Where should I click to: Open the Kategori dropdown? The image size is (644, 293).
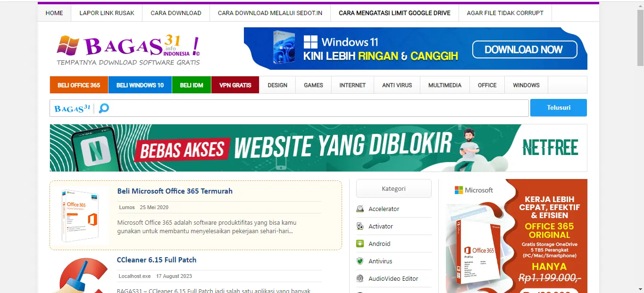click(x=393, y=188)
